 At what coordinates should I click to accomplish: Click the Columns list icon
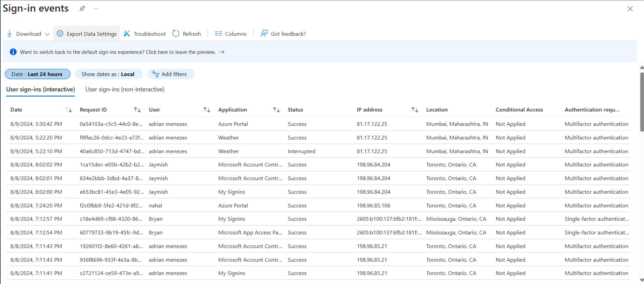(x=218, y=34)
